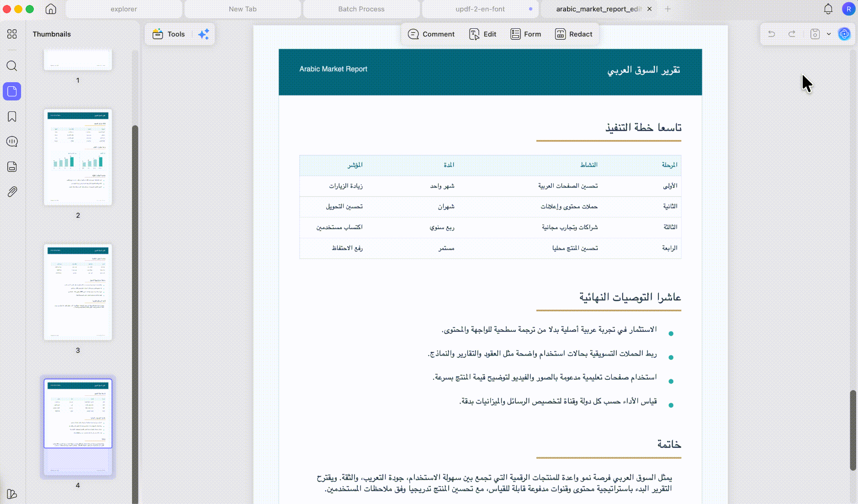The width and height of the screenshot is (858, 504).
Task: Open the search magnifier in sidebar
Action: (x=12, y=66)
